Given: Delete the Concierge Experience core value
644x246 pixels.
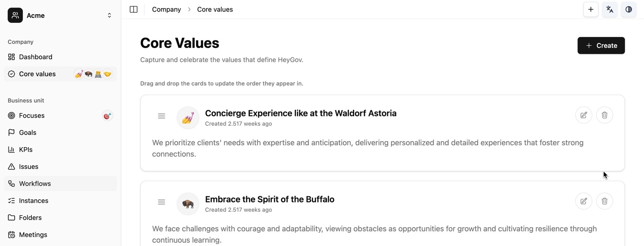Looking at the screenshot, I should pos(604,115).
